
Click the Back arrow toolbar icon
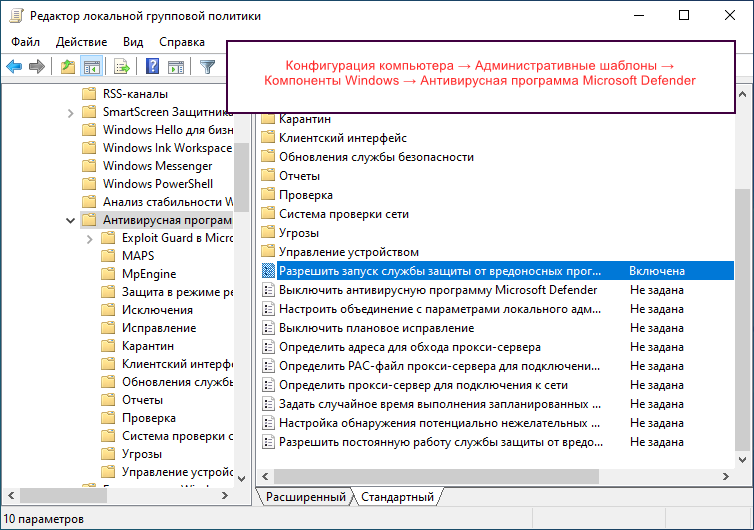(x=14, y=66)
